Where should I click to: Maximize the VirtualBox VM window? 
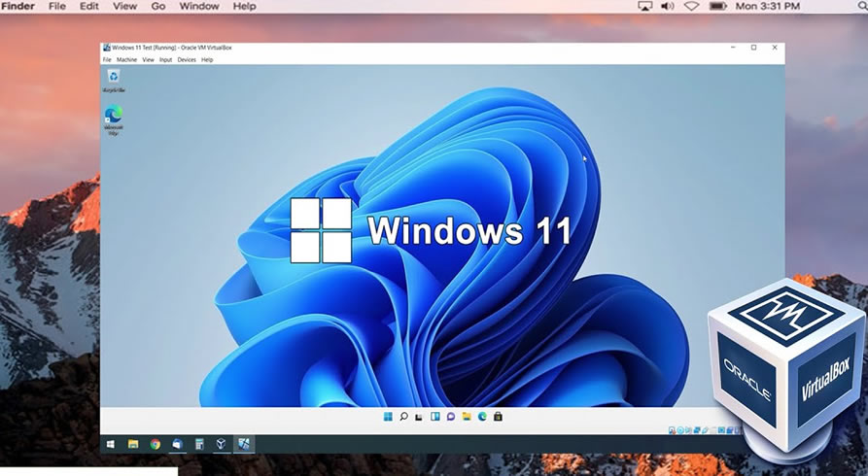(753, 48)
